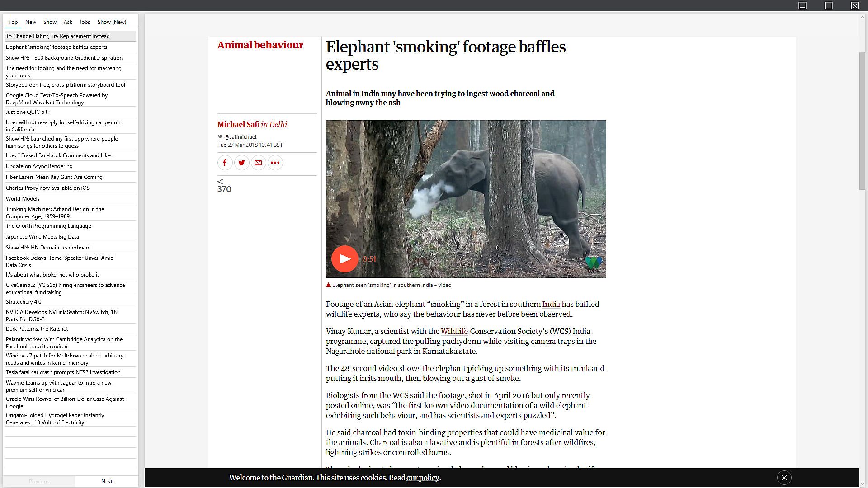Screen dimensions: 868x488
Task: Read the cookie 'our policy' link
Action: [423, 478]
